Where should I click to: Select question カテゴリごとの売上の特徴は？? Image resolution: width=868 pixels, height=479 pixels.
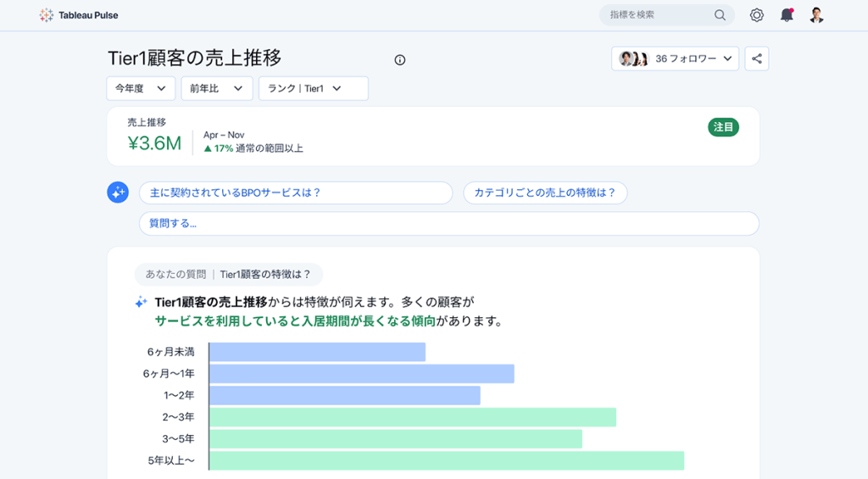click(545, 192)
